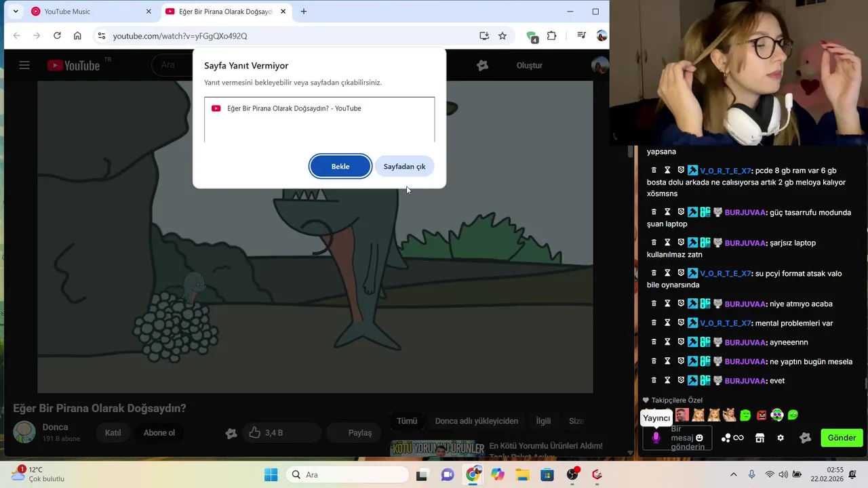Click Sayfadan çık to leave the page

point(404,166)
